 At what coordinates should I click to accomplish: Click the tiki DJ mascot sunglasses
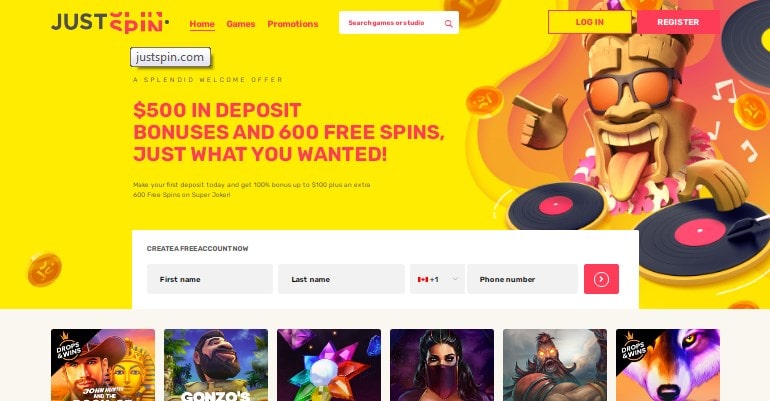coord(632,88)
